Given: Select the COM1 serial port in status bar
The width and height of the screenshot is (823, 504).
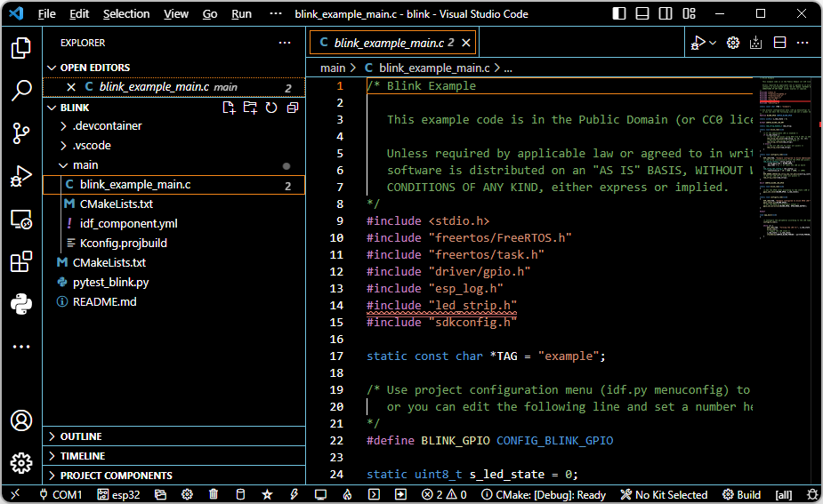Looking at the screenshot, I should 61,494.
